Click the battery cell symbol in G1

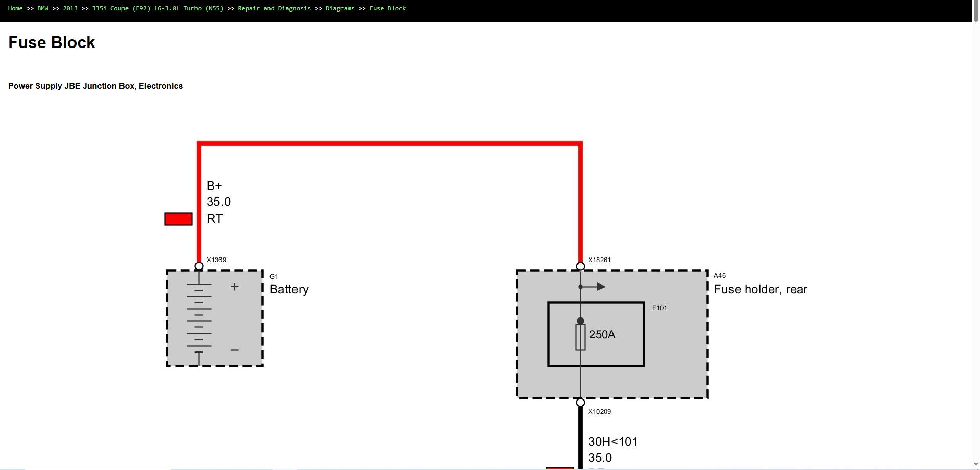tap(199, 318)
